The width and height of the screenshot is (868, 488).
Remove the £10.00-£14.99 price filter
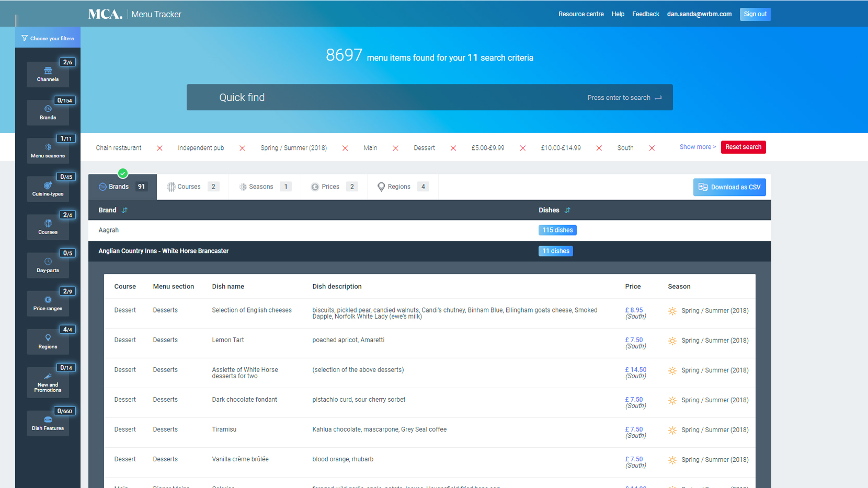[599, 148]
